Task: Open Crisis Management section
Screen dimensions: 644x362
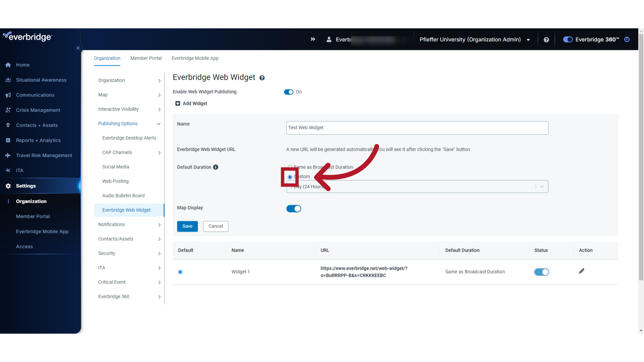Action: click(x=38, y=110)
